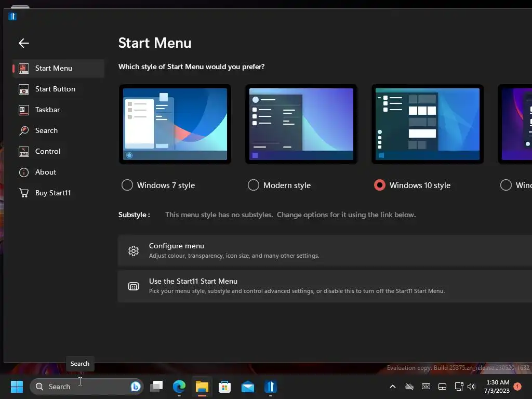Click the Modern style label text
The image size is (532, 399).
click(x=287, y=185)
